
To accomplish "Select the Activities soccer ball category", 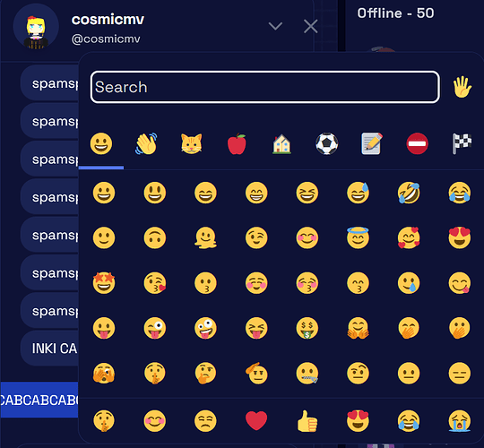I will coord(327,143).
